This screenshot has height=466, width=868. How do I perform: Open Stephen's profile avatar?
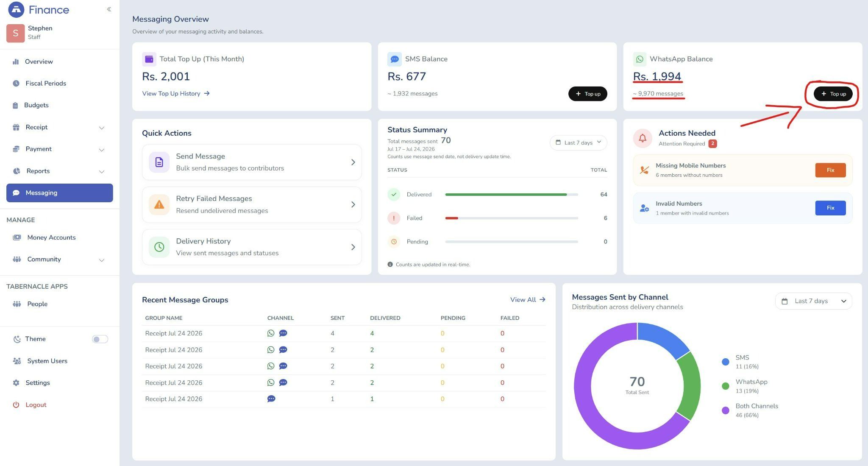(15, 33)
